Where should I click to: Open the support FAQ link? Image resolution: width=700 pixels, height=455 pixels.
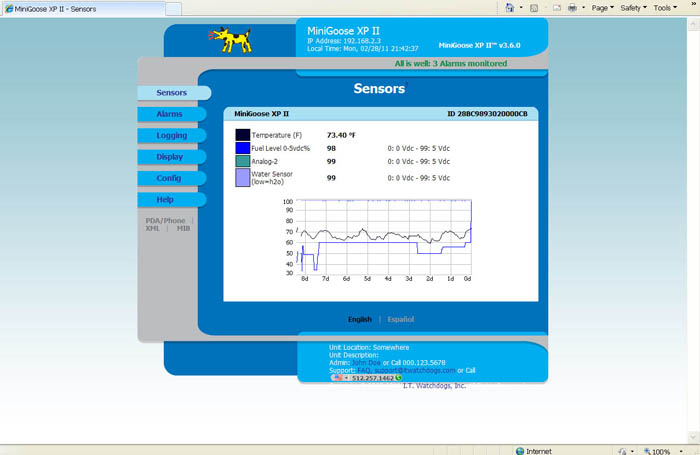point(363,370)
